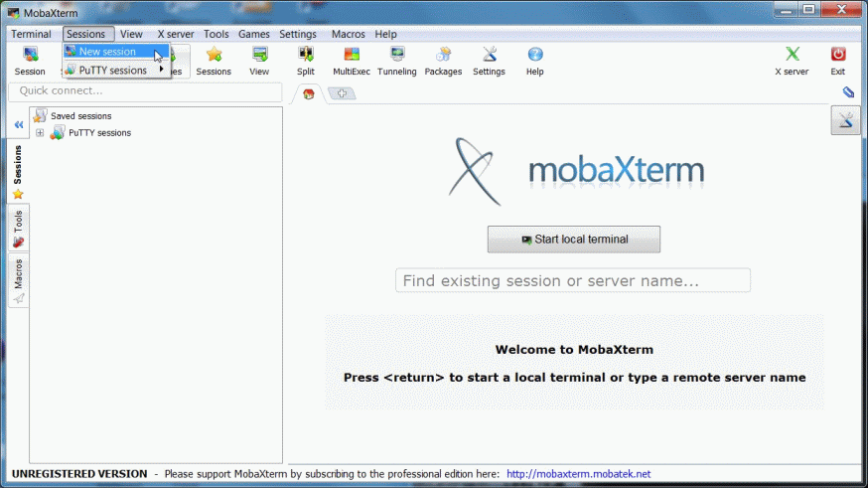868x488 pixels.
Task: Select the home tab icon
Action: click(x=308, y=93)
